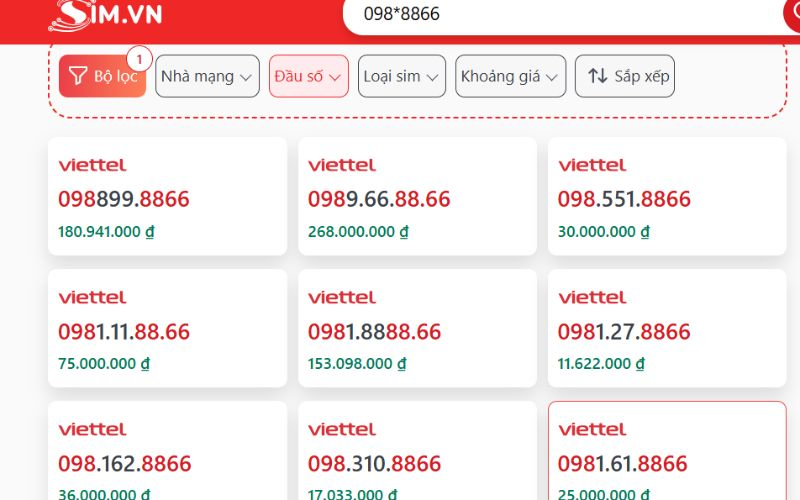Click Viettel logo on the 098.551.8866 card
800x500 pixels.
pos(592,165)
